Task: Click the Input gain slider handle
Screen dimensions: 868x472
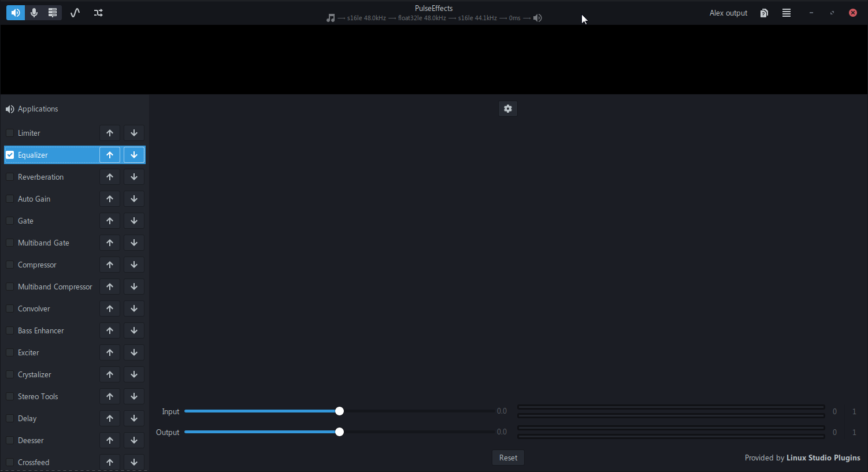Action: point(340,411)
